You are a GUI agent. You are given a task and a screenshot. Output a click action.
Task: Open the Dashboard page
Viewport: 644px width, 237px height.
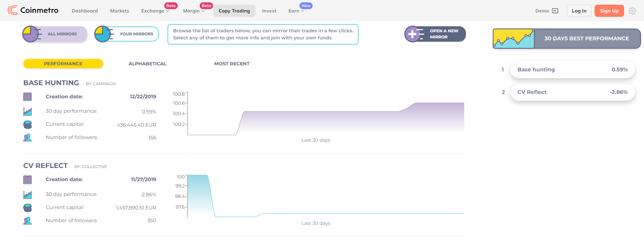click(85, 11)
